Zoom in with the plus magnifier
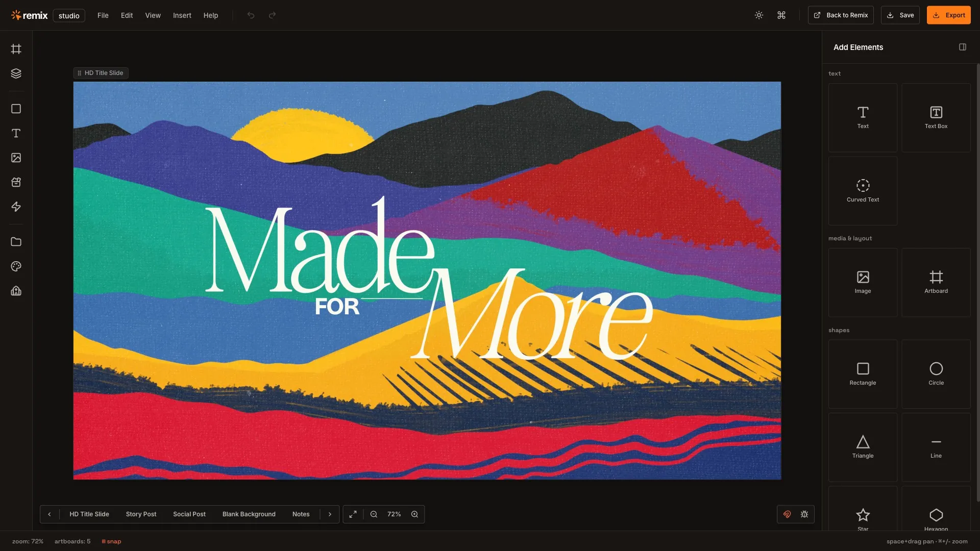Image resolution: width=980 pixels, height=551 pixels. pos(414,514)
